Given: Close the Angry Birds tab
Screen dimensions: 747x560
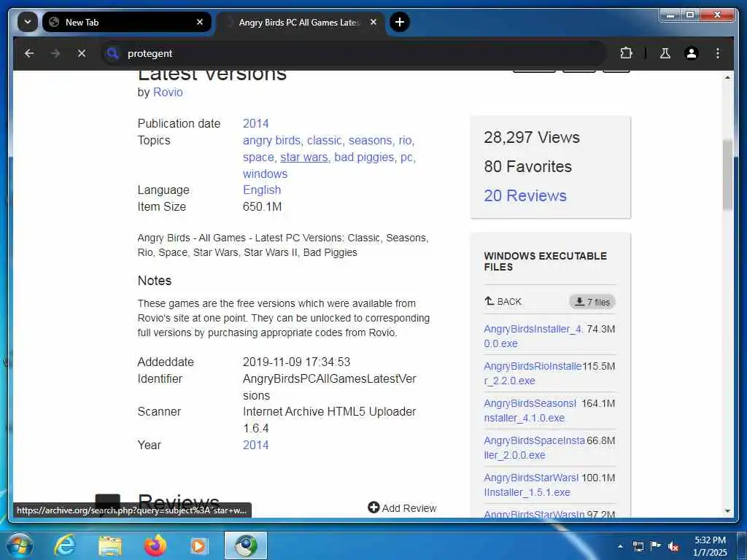Looking at the screenshot, I should (x=373, y=22).
